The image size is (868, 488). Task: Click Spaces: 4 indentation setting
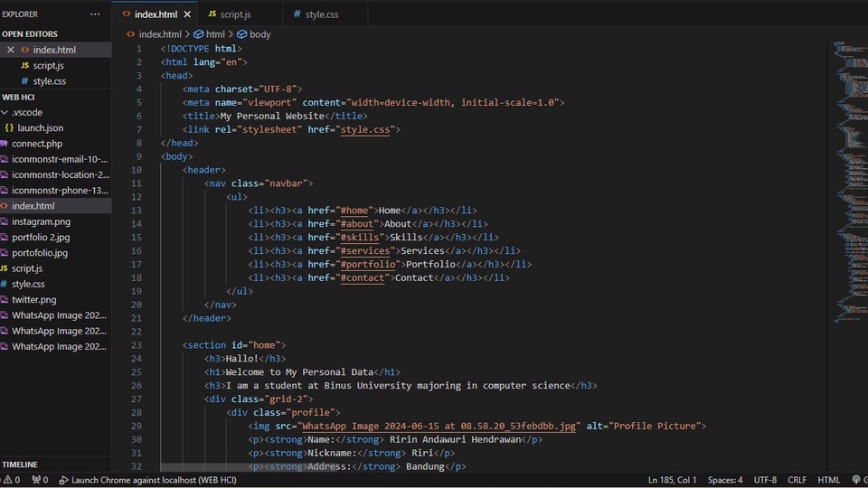(725, 480)
